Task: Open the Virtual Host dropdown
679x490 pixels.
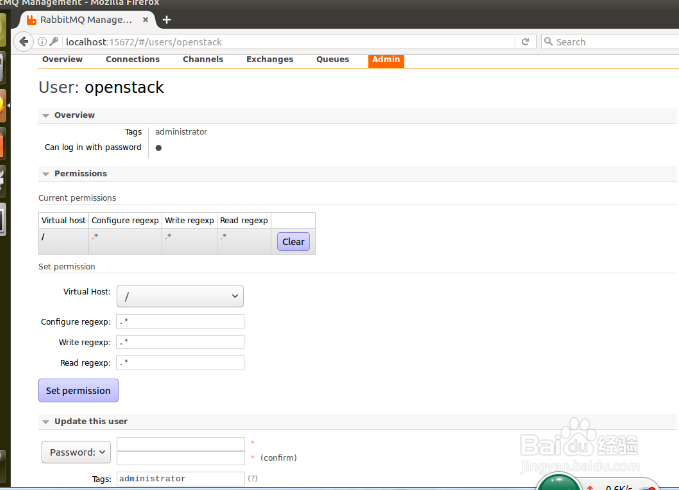Action: coord(180,297)
